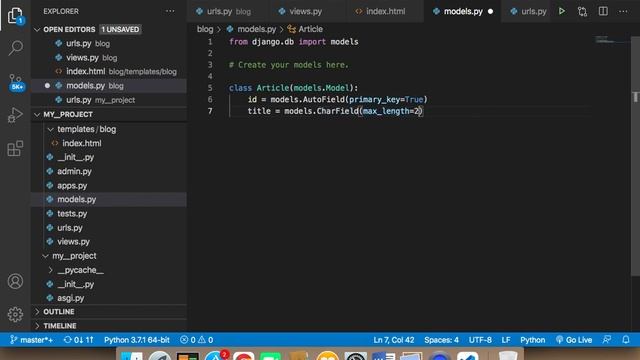Image resolution: width=640 pixels, height=360 pixels.
Task: Open urls.py blog in Open Editors
Action: coord(109,43)
